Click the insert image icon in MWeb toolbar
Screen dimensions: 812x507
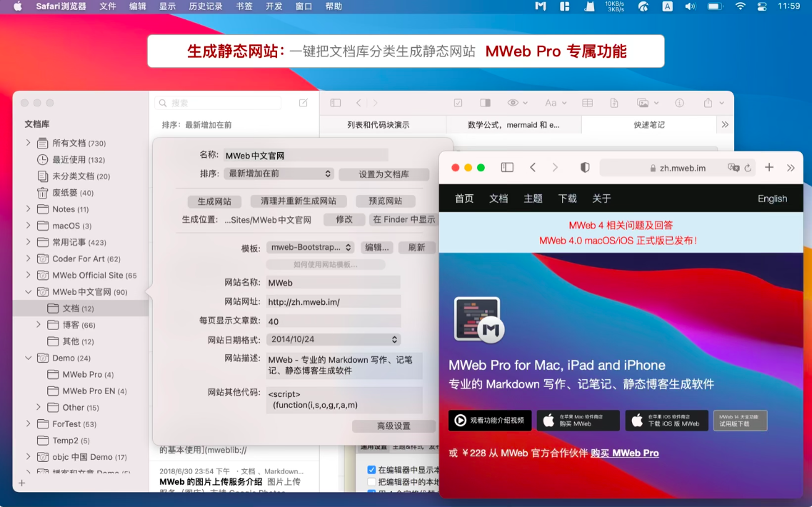tap(643, 103)
